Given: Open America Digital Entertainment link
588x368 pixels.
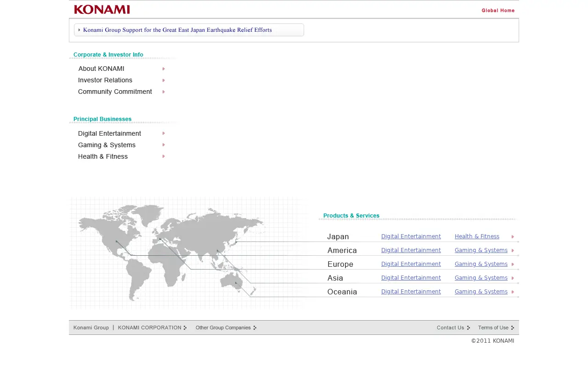Looking at the screenshot, I should pos(411,250).
